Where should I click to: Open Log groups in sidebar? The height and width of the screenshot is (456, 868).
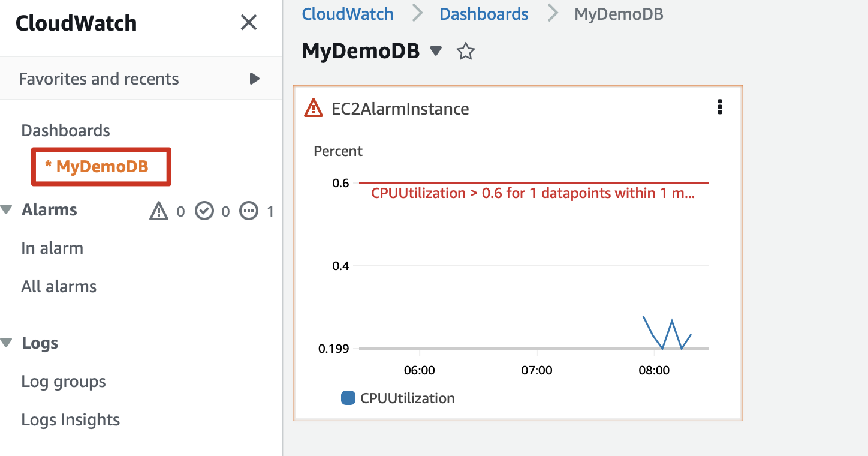(64, 382)
